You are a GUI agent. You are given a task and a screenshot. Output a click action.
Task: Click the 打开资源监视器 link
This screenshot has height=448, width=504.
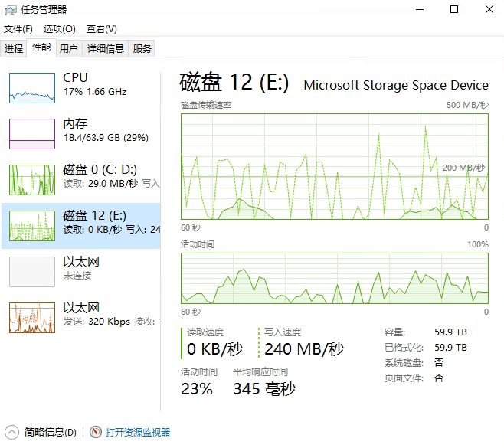138,433
